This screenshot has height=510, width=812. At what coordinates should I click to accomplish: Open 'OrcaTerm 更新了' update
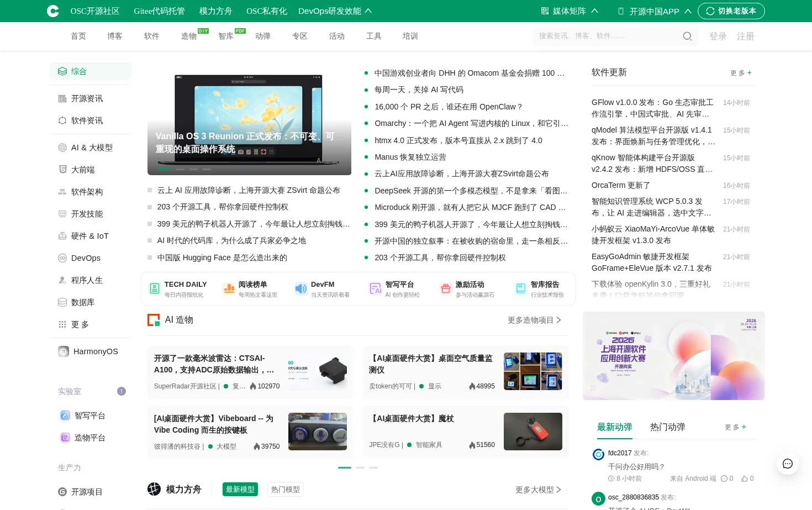click(x=621, y=185)
